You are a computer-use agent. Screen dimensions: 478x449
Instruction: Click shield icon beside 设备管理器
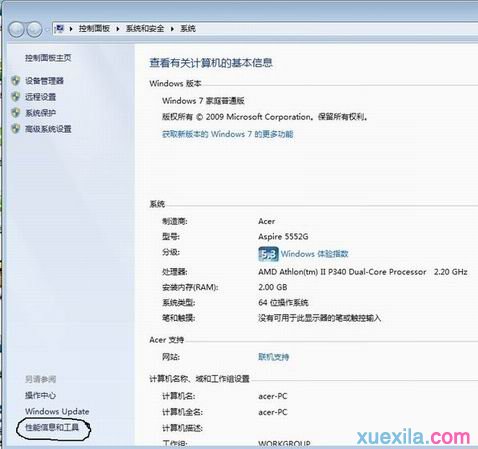click(16, 80)
